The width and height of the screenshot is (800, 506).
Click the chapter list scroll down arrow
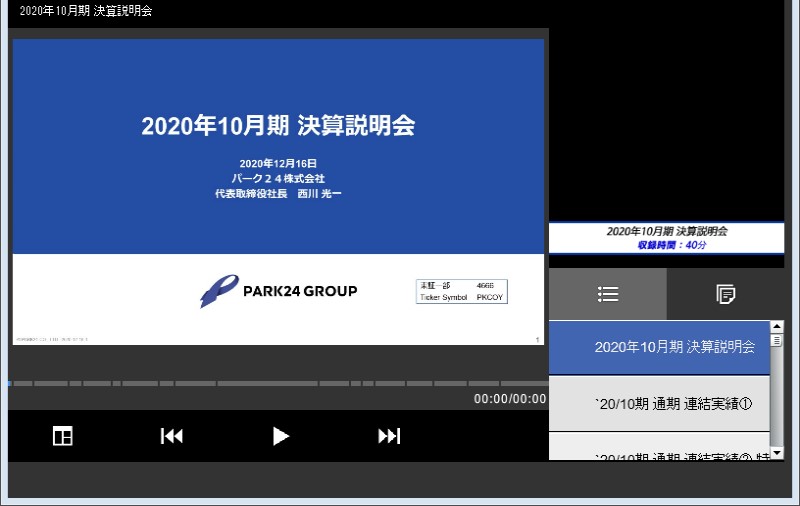pyautogui.click(x=777, y=453)
